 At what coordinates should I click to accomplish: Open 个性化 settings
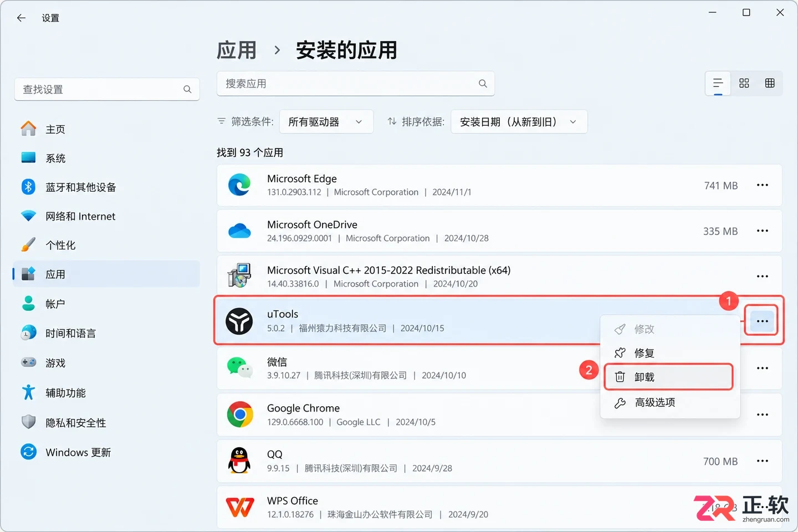pos(106,245)
